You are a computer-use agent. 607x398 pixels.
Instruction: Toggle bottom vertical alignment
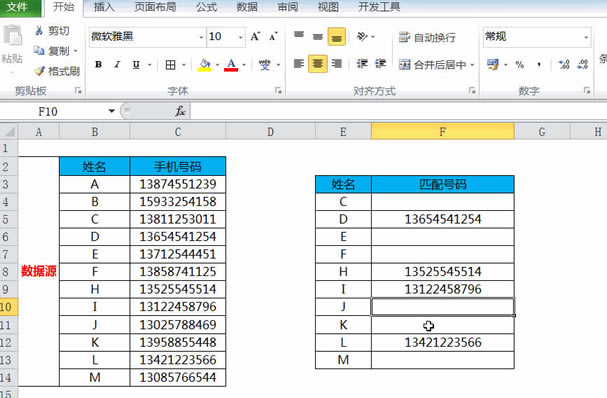pos(337,37)
